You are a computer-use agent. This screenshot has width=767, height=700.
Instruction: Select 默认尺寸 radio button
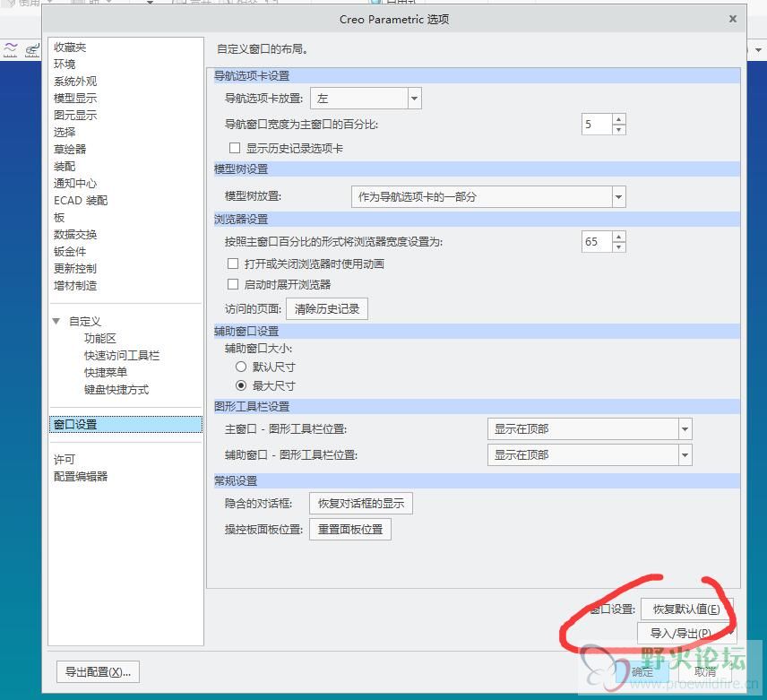[x=241, y=367]
